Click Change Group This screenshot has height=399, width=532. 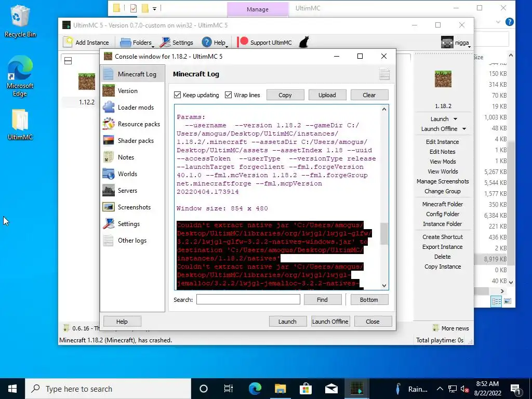coord(443,191)
